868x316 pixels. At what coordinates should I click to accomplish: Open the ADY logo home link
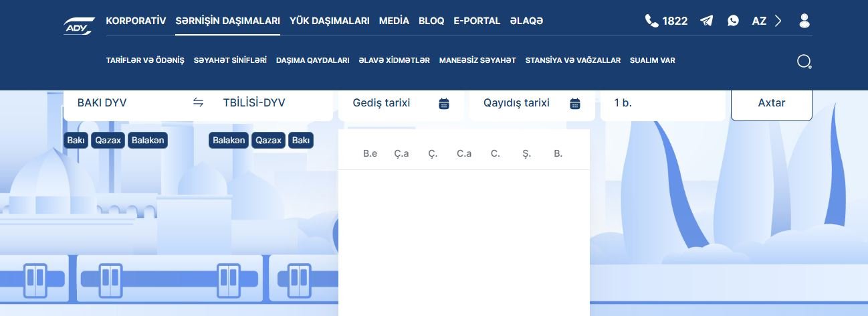[x=80, y=25]
